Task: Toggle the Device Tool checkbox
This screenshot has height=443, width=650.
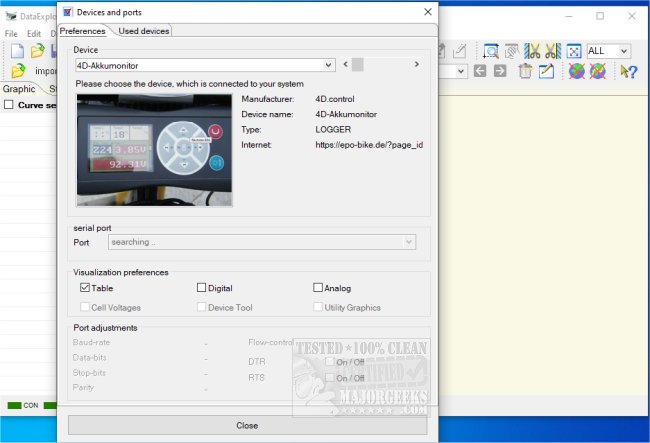Action: (201, 307)
